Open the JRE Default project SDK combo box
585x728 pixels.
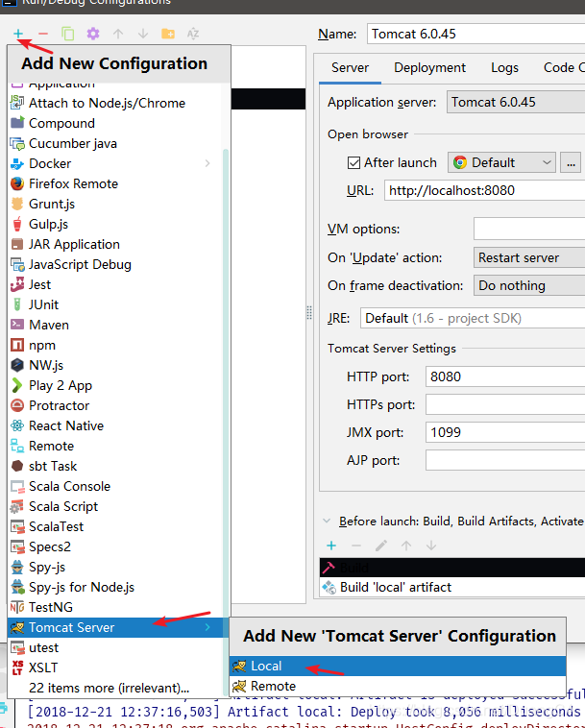coord(473,319)
